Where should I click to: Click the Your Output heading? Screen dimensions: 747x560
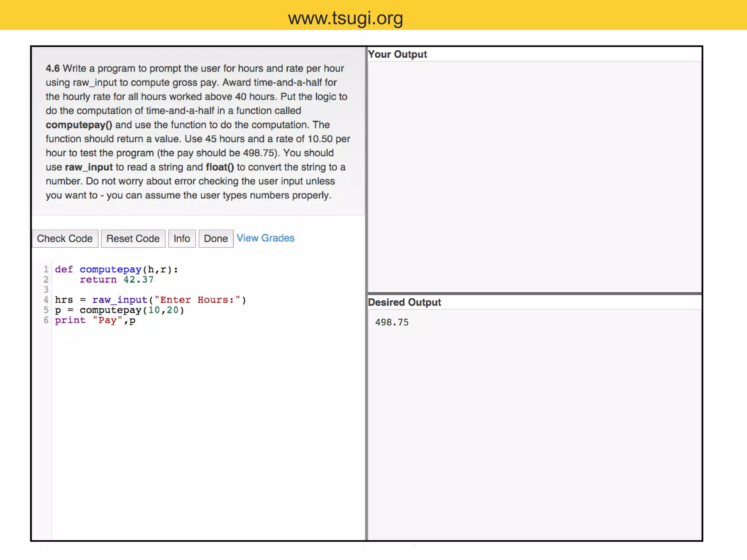click(398, 54)
